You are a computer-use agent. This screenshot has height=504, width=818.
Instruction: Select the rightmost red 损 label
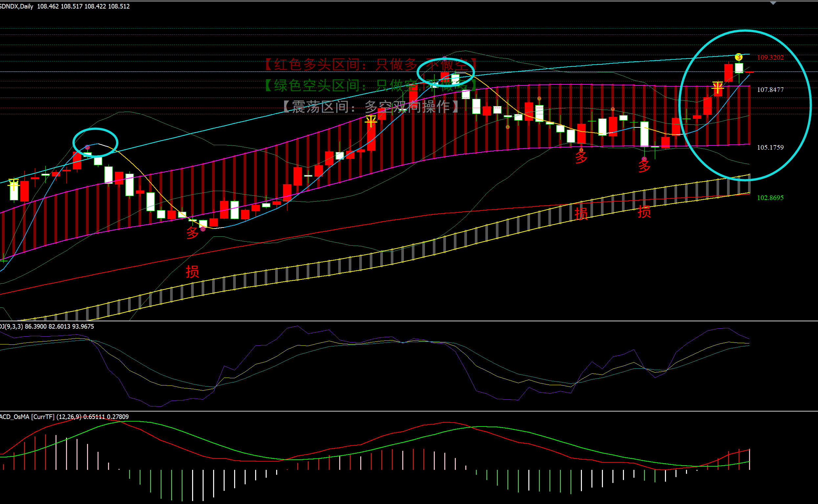point(644,212)
